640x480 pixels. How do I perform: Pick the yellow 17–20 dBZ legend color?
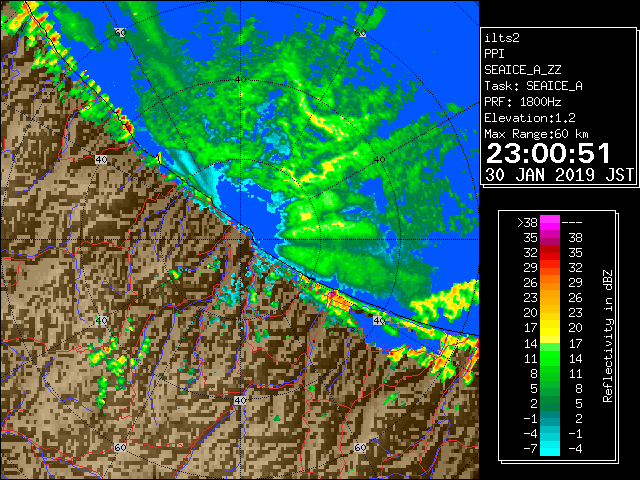[x=550, y=328]
